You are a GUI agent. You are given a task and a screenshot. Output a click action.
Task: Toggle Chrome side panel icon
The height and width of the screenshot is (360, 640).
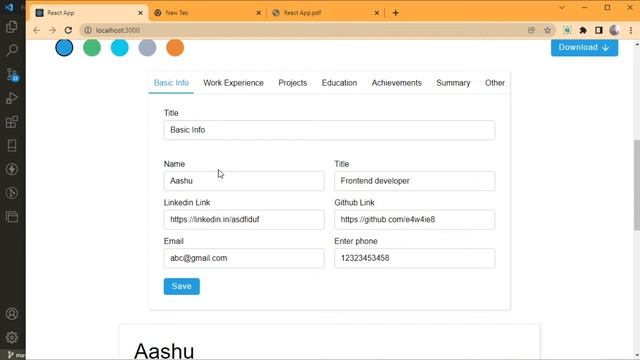(598, 30)
